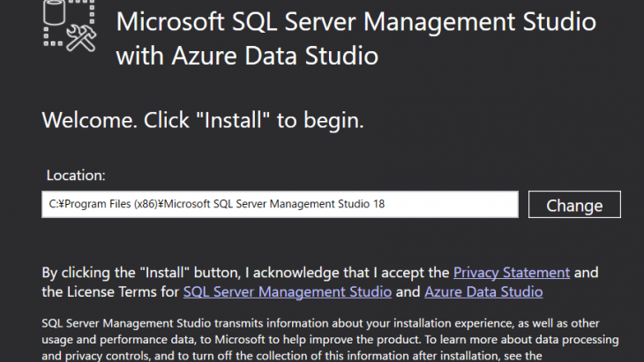This screenshot has width=644, height=362.
Task: Open the Privacy Statement link
Action: (512, 272)
